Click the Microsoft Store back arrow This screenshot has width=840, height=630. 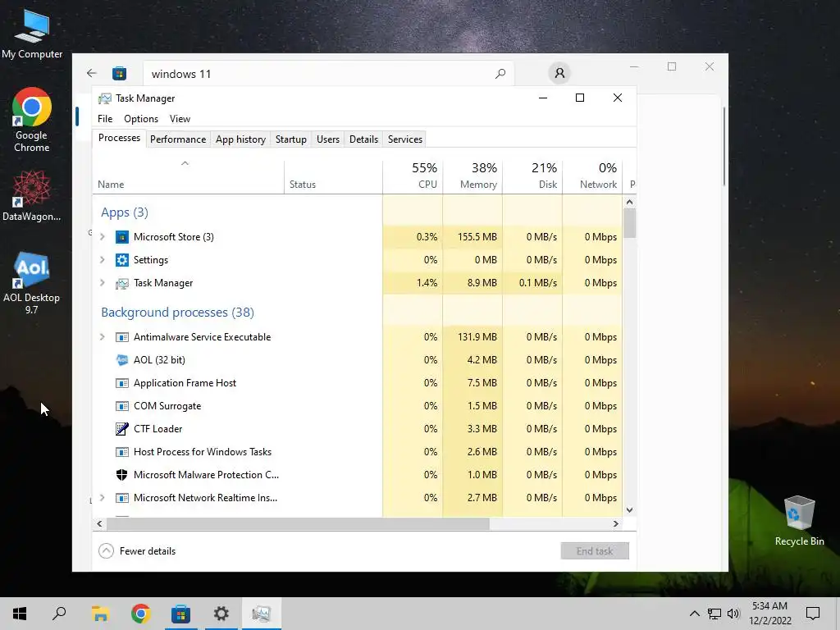click(92, 73)
